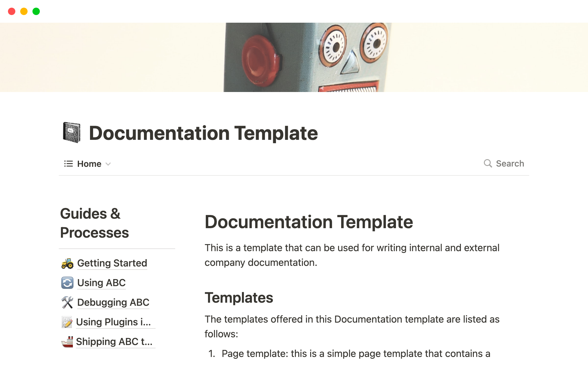Toggle the list view icon in Home tab
Screen dimensions: 588x368
click(x=68, y=163)
